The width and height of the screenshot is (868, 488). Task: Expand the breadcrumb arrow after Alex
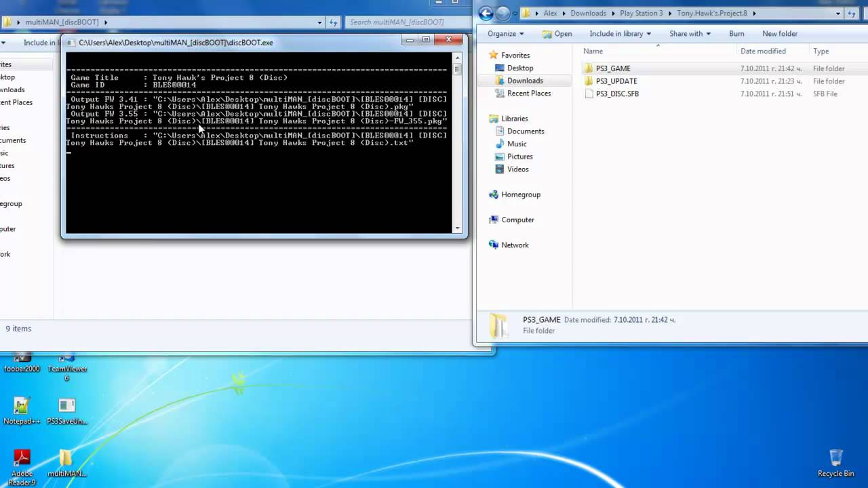coord(564,14)
